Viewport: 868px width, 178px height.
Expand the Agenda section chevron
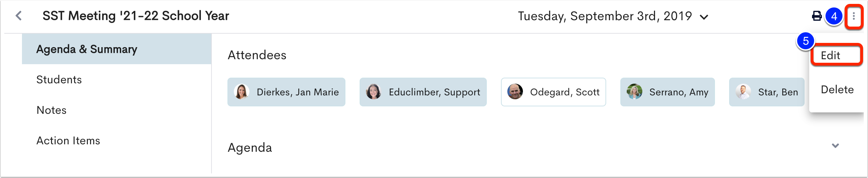(x=835, y=146)
